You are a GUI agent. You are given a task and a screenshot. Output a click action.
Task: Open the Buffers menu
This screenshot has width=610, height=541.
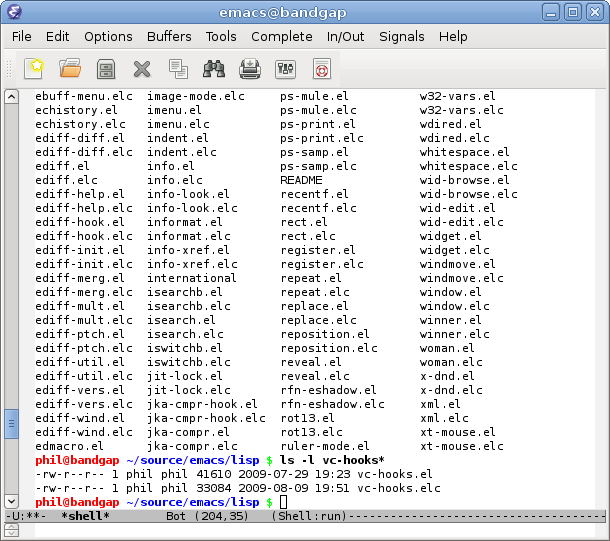point(169,37)
